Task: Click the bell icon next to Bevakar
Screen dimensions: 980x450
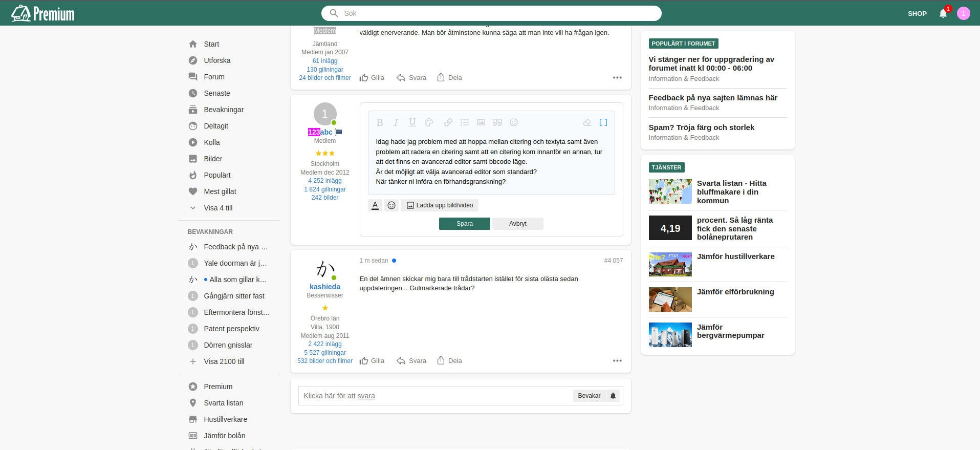Action: [613, 396]
